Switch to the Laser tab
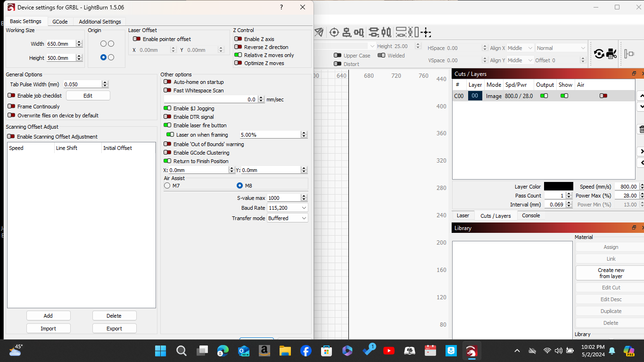Image resolution: width=644 pixels, height=362 pixels. [463, 215]
